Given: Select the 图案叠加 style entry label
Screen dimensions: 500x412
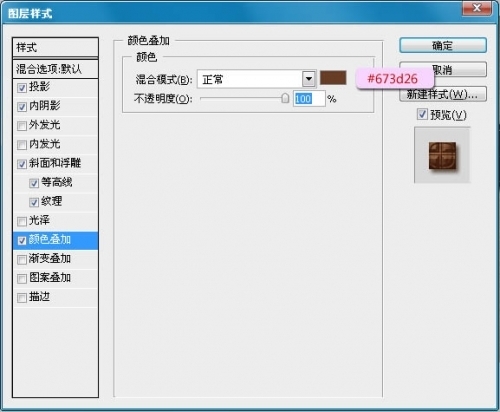Looking at the screenshot, I should pyautogui.click(x=50, y=277).
